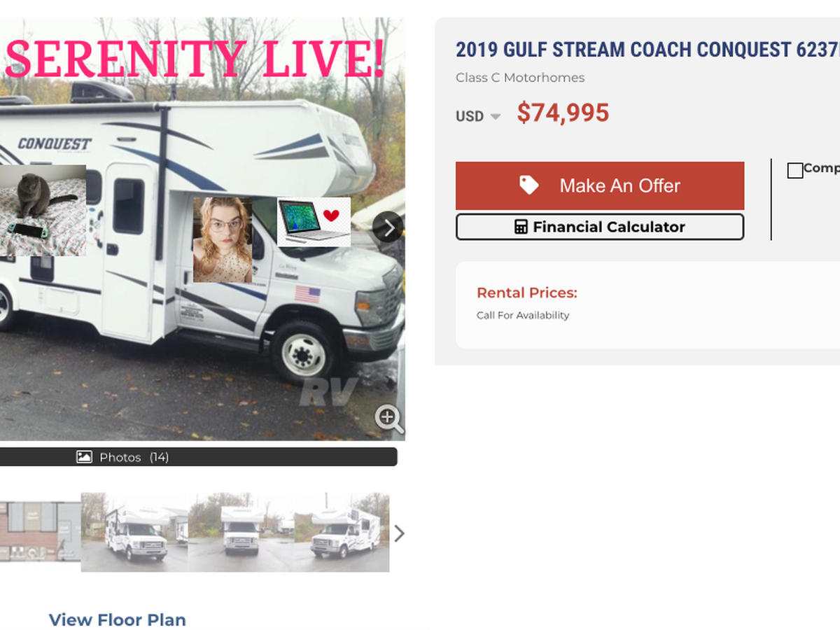Click the Make An Offer button
The width and height of the screenshot is (840, 630).
[600, 185]
